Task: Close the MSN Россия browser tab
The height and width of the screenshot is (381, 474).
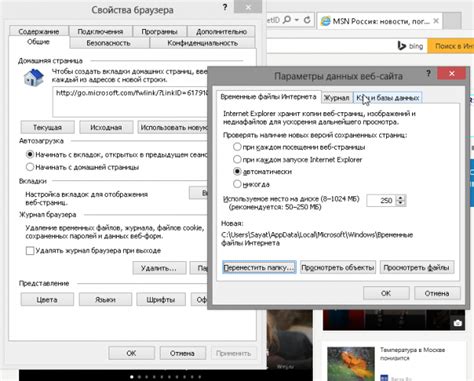Action: point(436,21)
